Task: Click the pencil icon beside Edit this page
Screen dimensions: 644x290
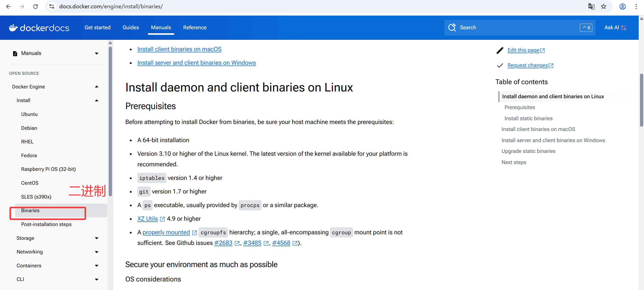Action: click(500, 50)
